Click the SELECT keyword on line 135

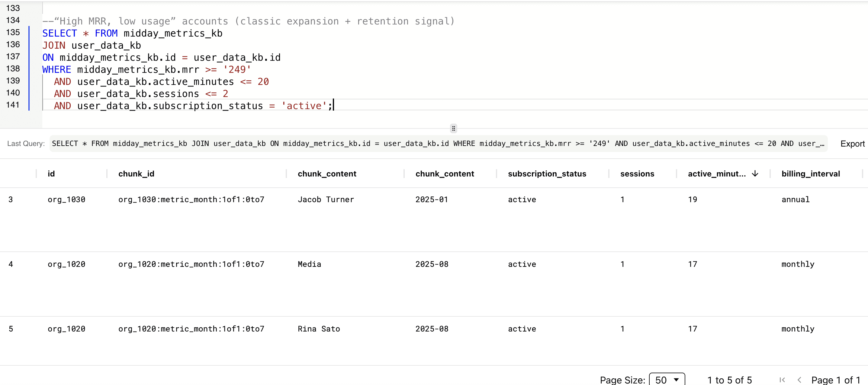tap(59, 33)
